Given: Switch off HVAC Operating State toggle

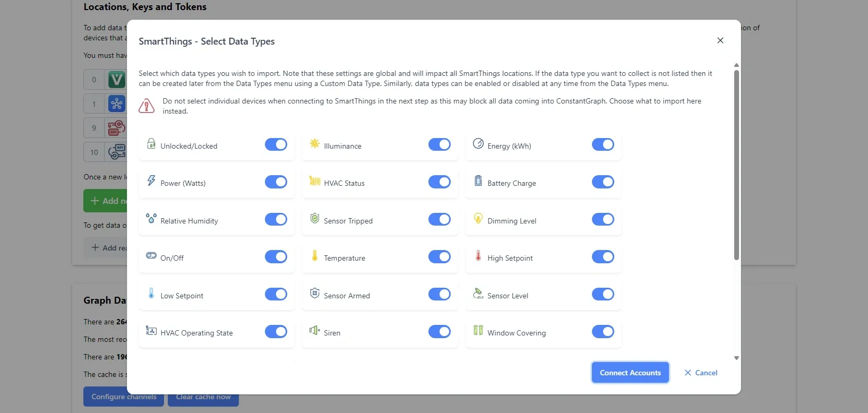Looking at the screenshot, I should 276,331.
